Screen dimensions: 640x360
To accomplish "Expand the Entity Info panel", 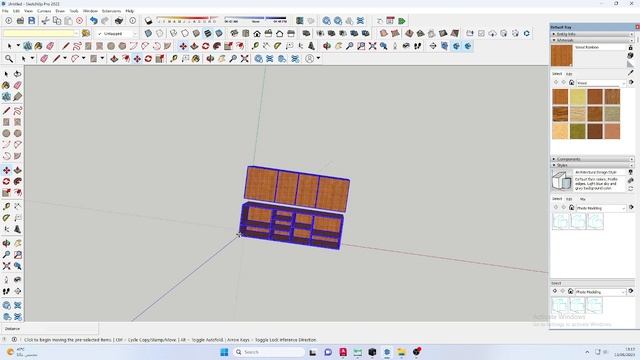I will [x=592, y=34].
